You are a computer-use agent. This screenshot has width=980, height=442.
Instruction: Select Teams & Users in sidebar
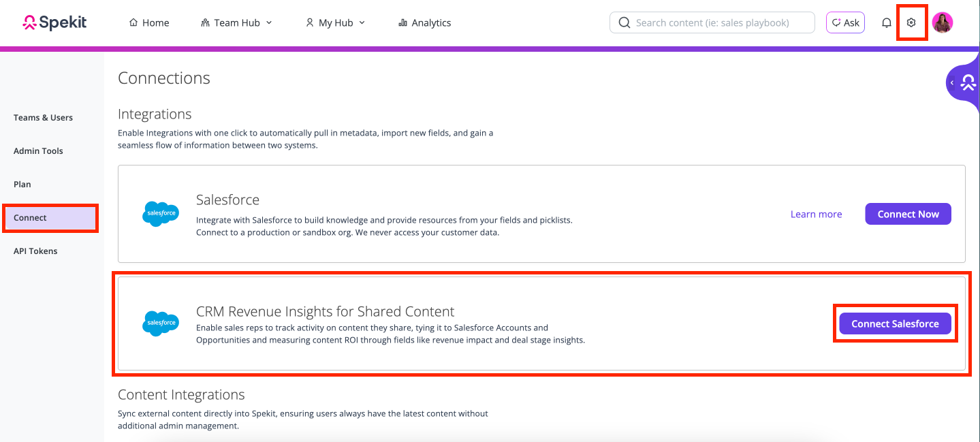tap(43, 118)
